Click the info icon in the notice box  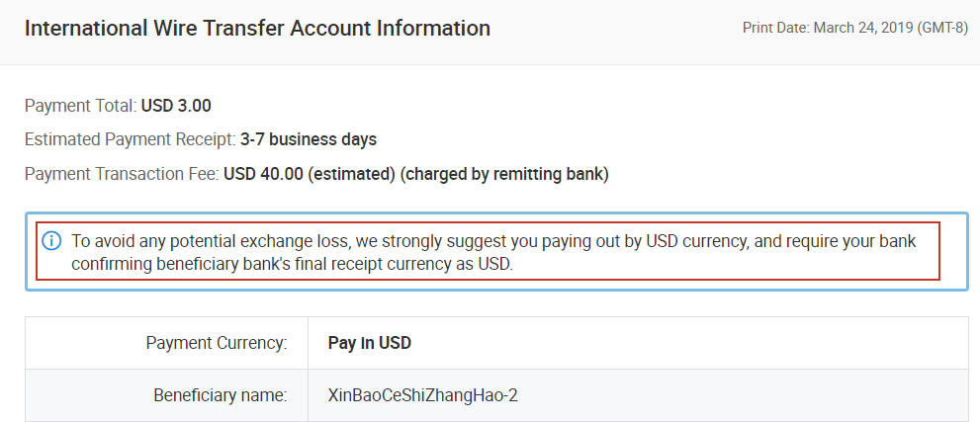52,241
